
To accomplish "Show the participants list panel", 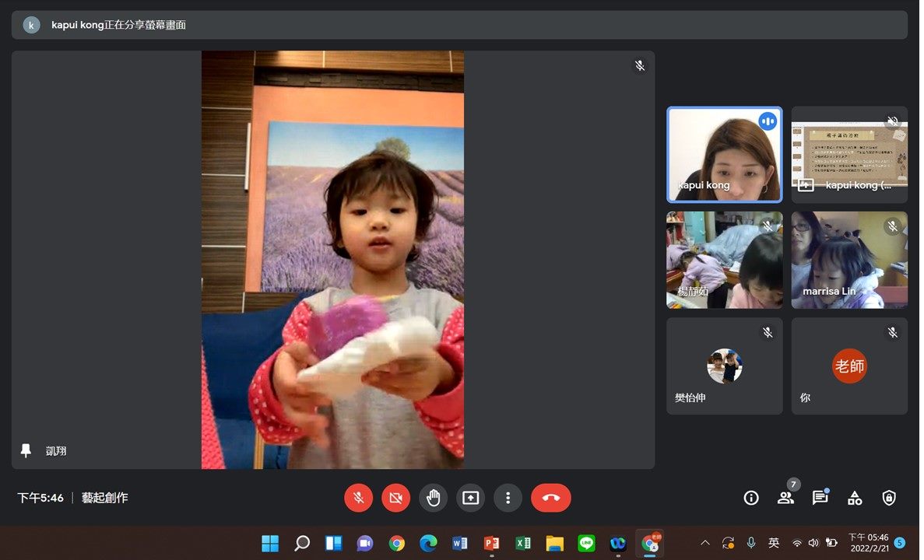I will (785, 498).
